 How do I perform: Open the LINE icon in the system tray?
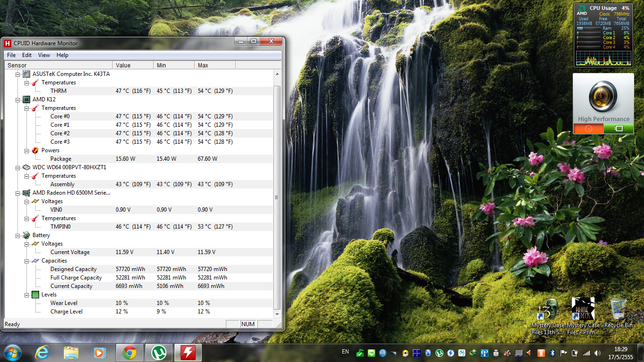pyautogui.click(x=371, y=353)
